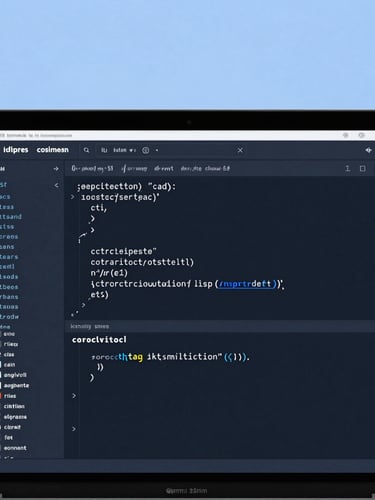The image size is (375, 500).
Task: Collapse the sidebar with the left chevron
Action: (x=56, y=185)
